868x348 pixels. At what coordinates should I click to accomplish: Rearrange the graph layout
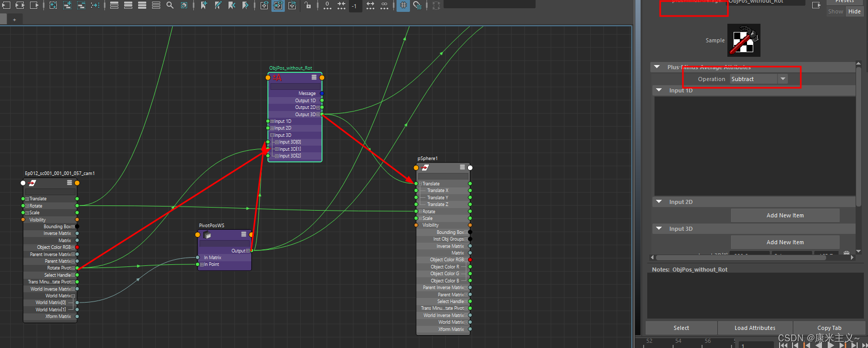(95, 5)
